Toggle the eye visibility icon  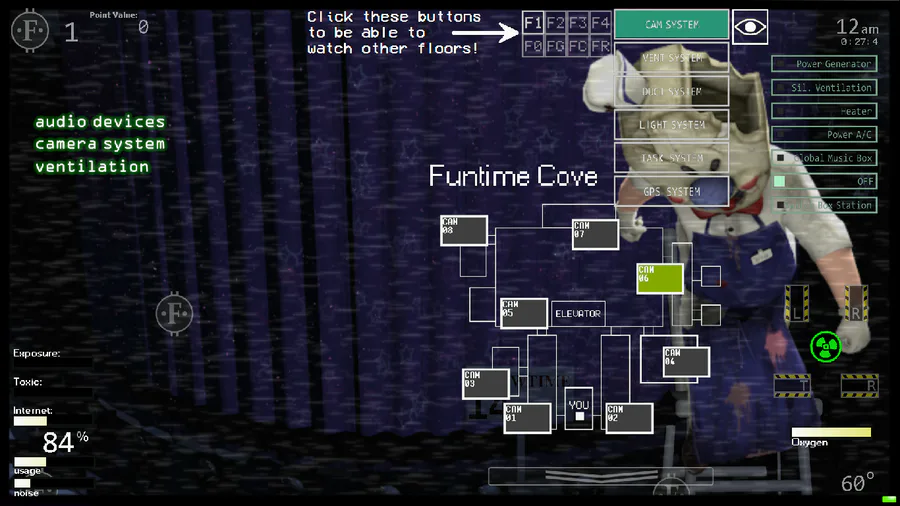[x=750, y=27]
